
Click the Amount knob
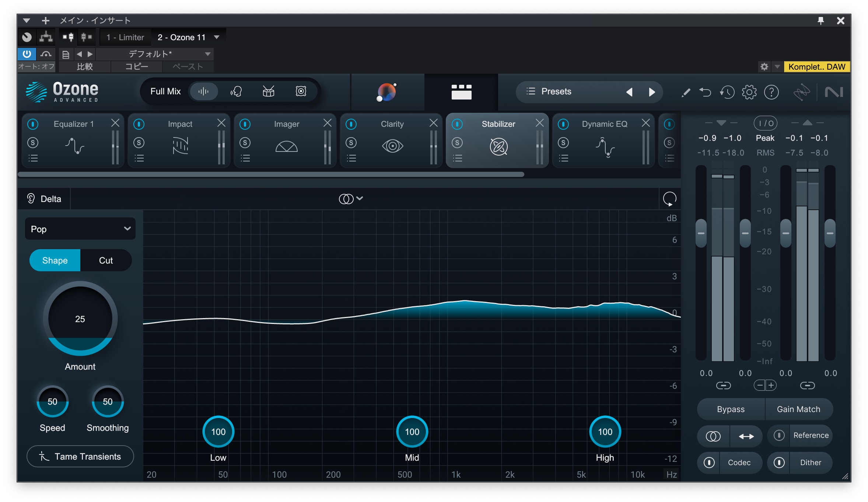[80, 318]
